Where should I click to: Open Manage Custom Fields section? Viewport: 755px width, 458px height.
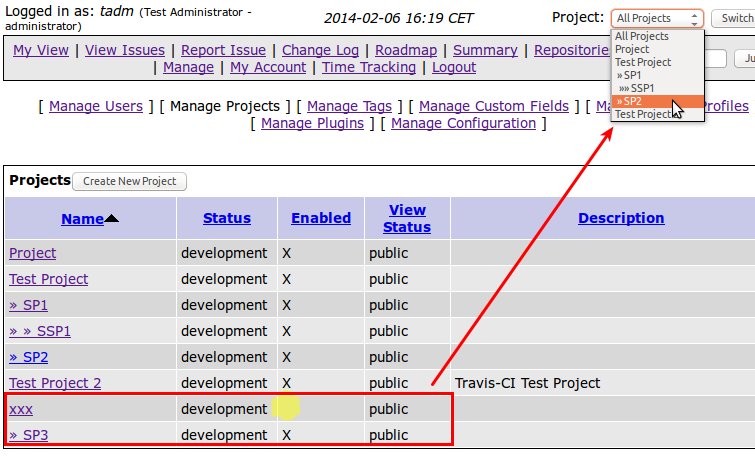pyautogui.click(x=494, y=106)
